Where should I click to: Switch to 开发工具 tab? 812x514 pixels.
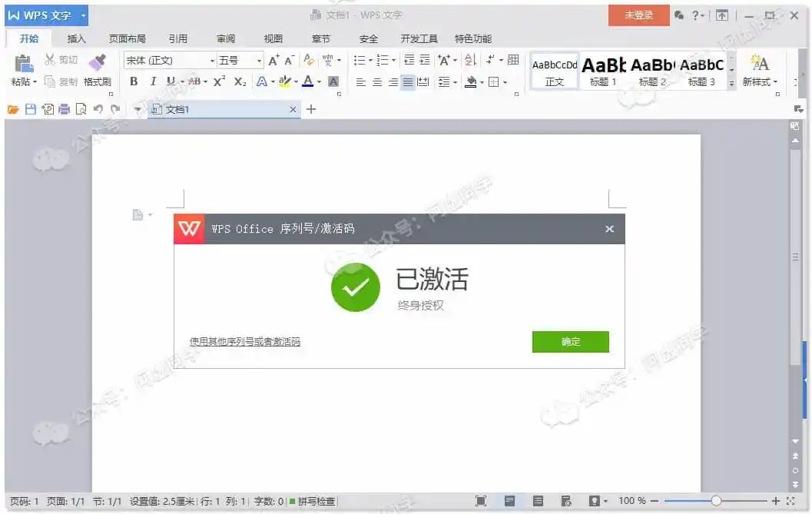pyautogui.click(x=419, y=39)
